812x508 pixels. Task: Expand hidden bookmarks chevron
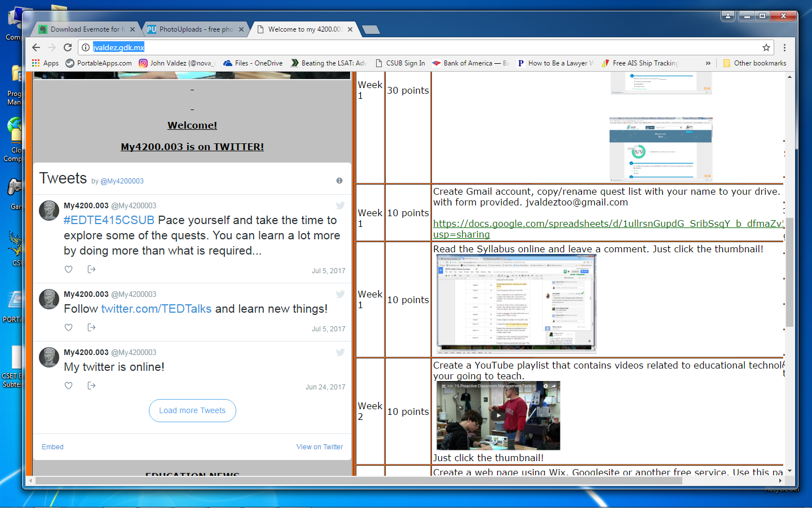tap(708, 63)
